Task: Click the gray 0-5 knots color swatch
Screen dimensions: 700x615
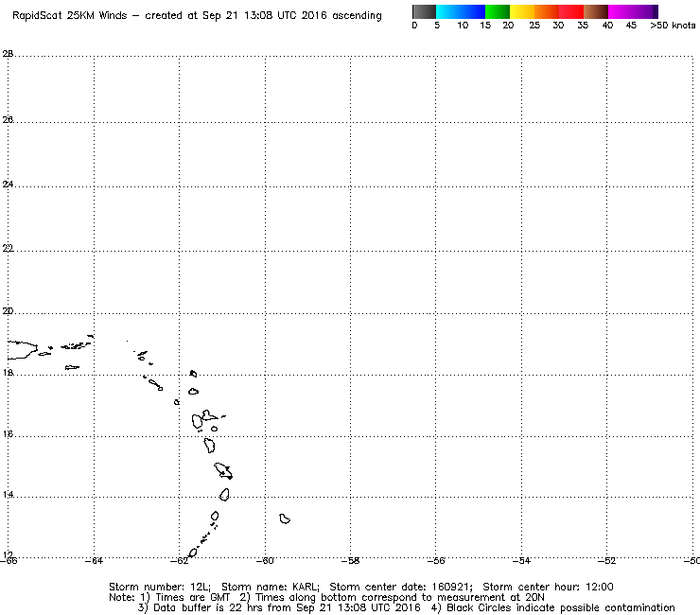Action: point(424,11)
